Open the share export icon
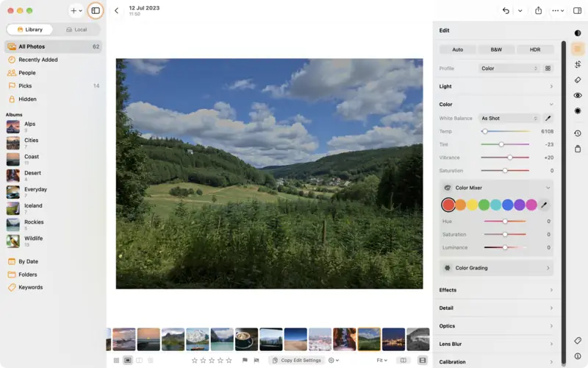The height and width of the screenshot is (368, 588). [x=538, y=10]
